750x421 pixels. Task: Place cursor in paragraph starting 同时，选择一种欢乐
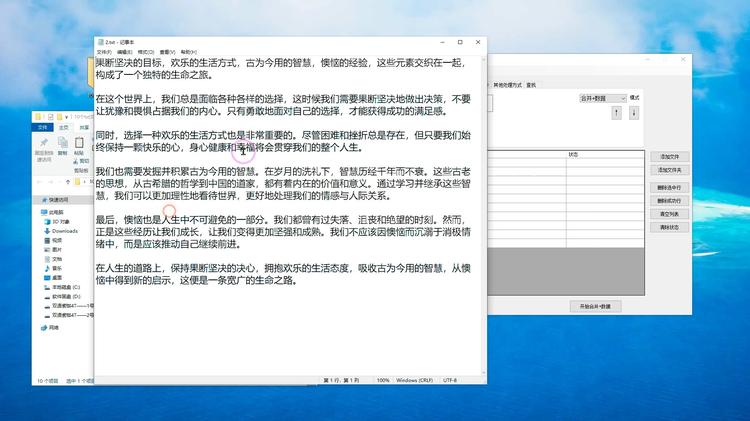click(x=283, y=141)
